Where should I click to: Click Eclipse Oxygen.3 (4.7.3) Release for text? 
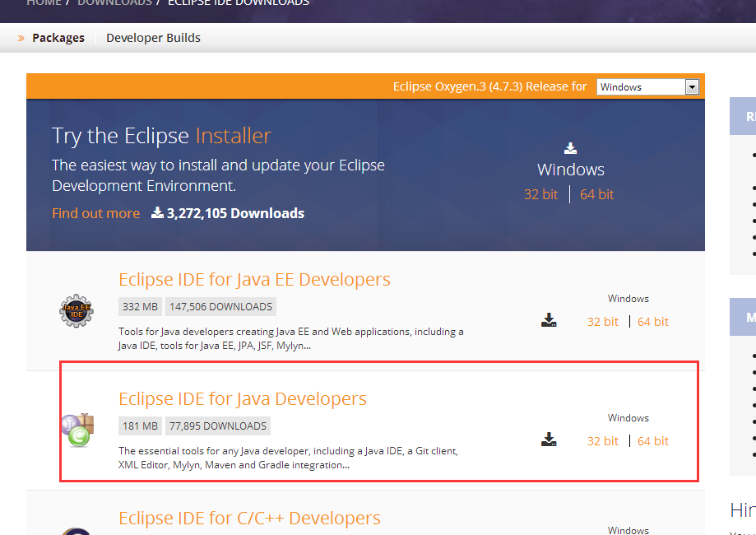coord(489,86)
